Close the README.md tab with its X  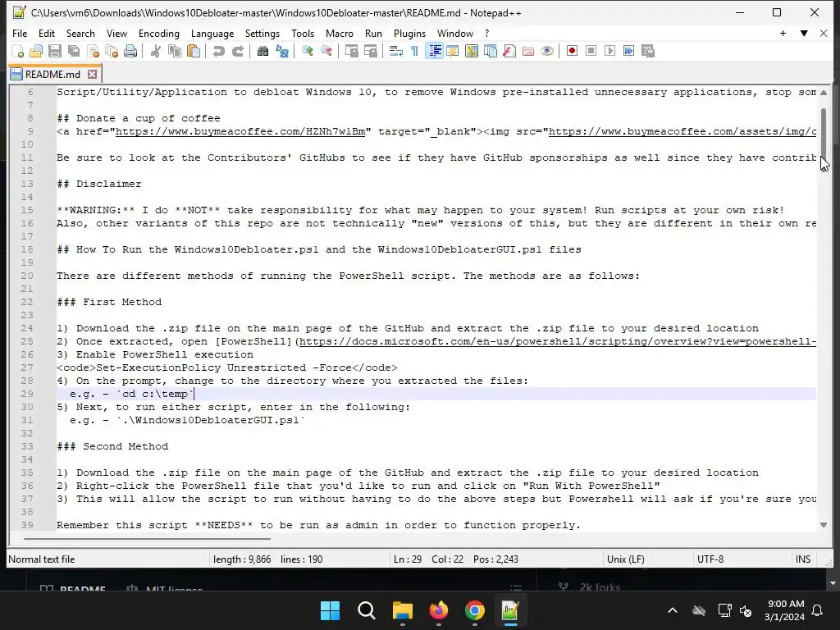(x=92, y=74)
